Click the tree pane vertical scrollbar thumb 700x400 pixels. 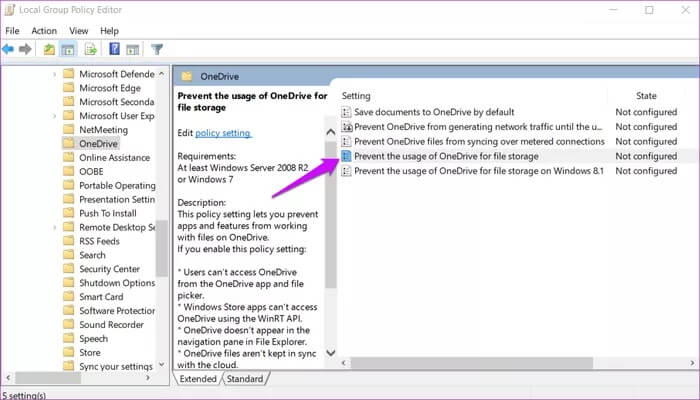162,248
